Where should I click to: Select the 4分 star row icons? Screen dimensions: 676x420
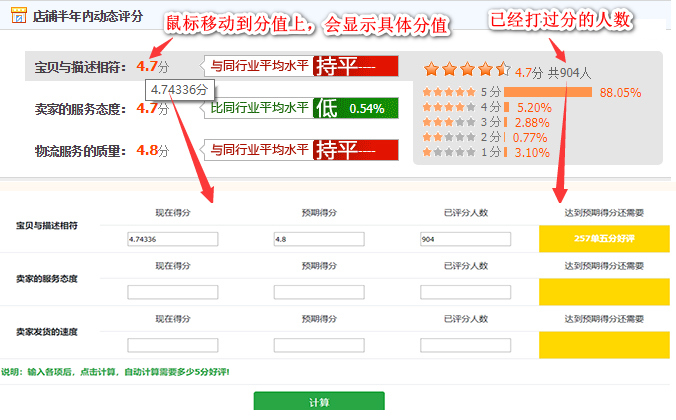(x=450, y=107)
